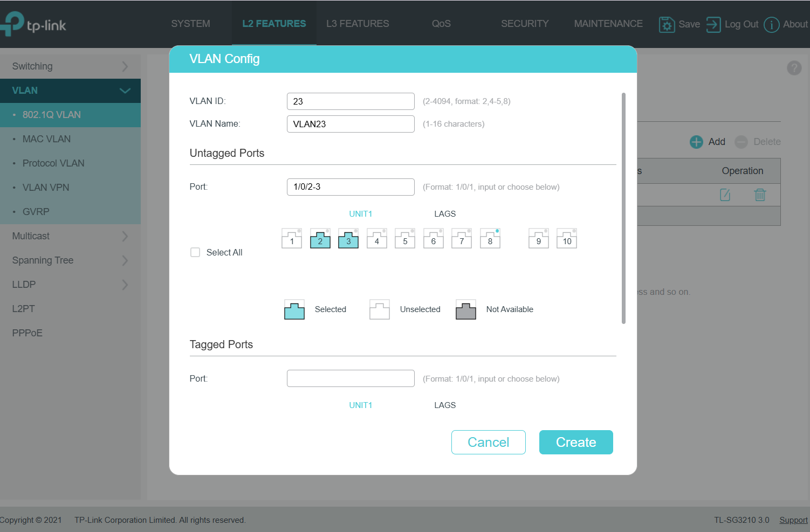Viewport: 810px width, 532px height.
Task: Expand the Spanning Tree menu
Action: (70, 260)
